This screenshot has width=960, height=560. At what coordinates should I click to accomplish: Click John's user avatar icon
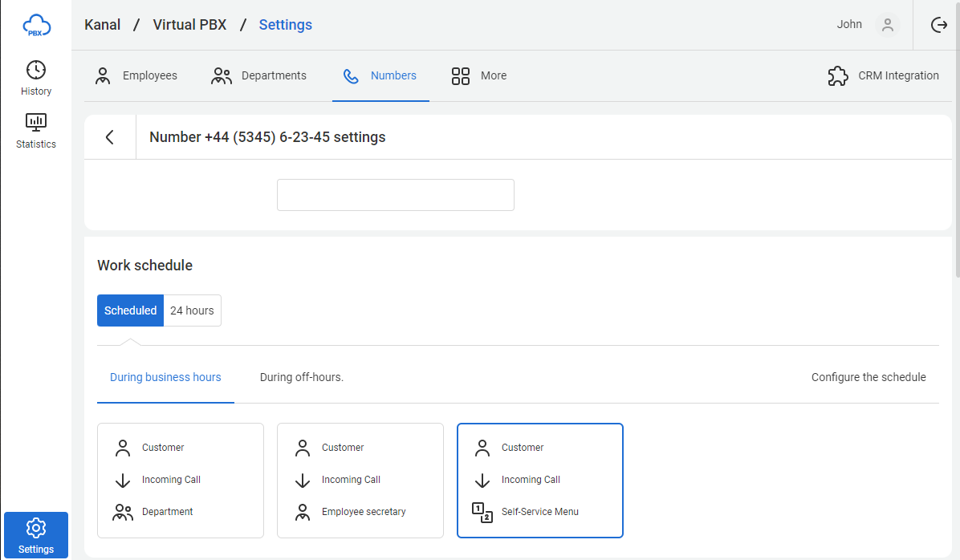point(887,25)
